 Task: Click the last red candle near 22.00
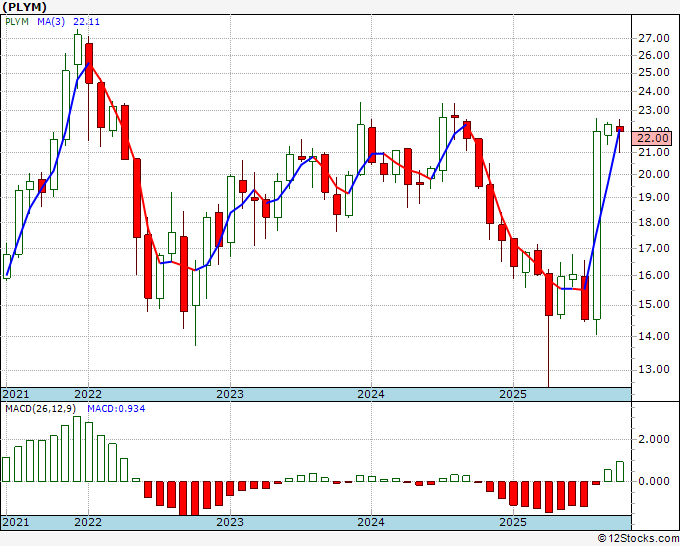click(620, 129)
